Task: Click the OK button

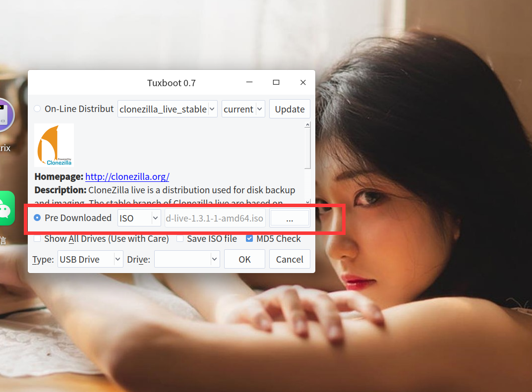Action: click(x=244, y=259)
